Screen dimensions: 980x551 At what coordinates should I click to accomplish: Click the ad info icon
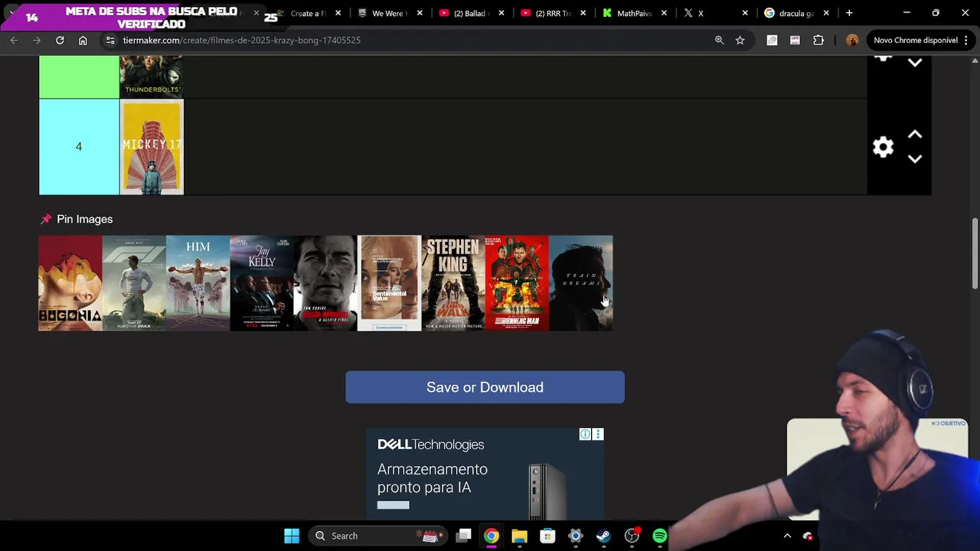[x=585, y=435]
